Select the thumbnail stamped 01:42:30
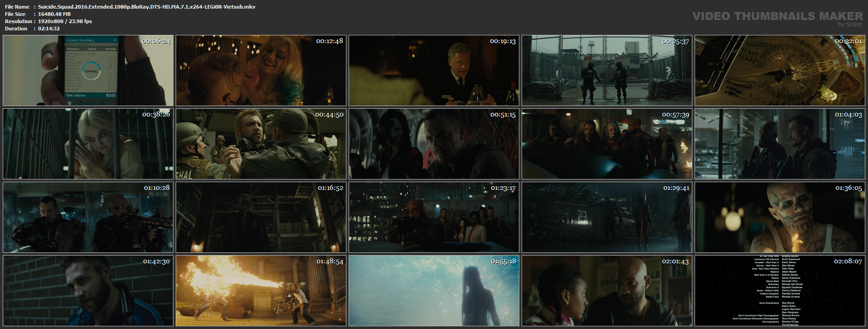 88,291
